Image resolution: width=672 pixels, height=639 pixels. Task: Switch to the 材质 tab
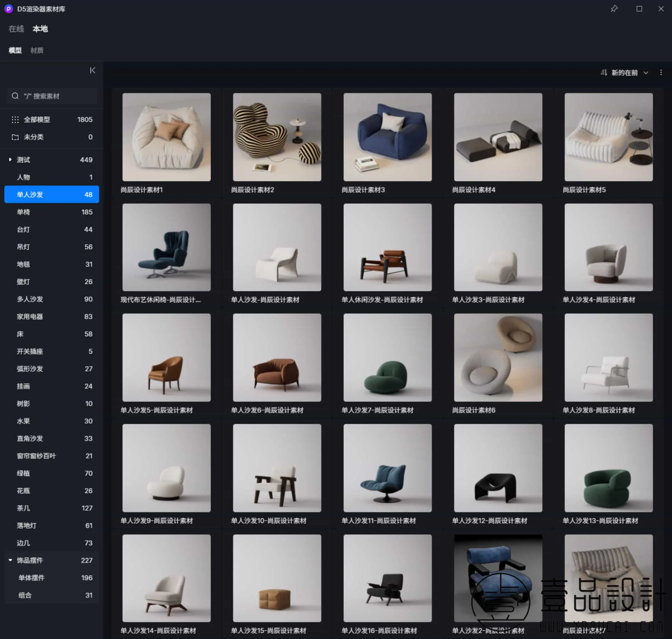tap(37, 50)
